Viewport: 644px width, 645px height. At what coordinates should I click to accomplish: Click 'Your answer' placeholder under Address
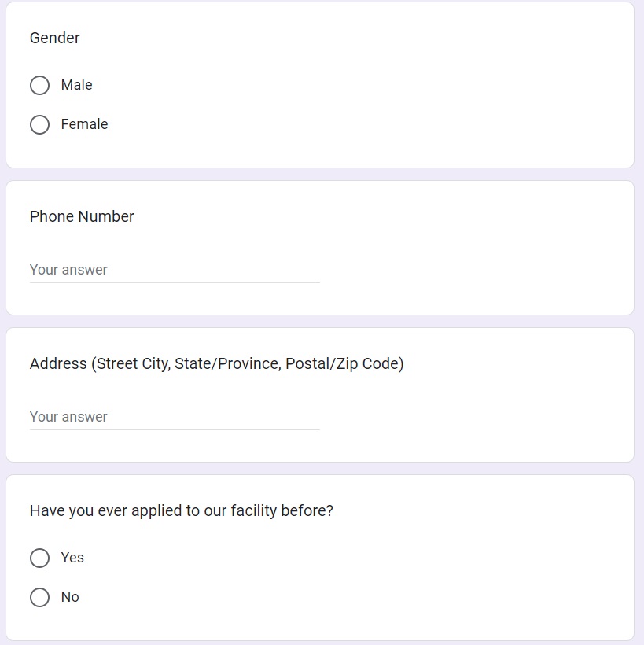68,417
